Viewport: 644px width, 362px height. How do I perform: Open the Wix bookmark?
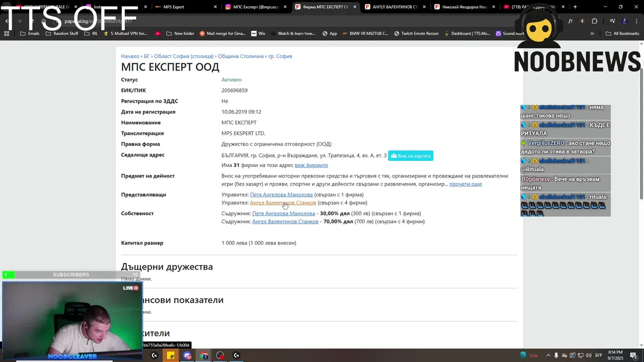tap(258, 34)
